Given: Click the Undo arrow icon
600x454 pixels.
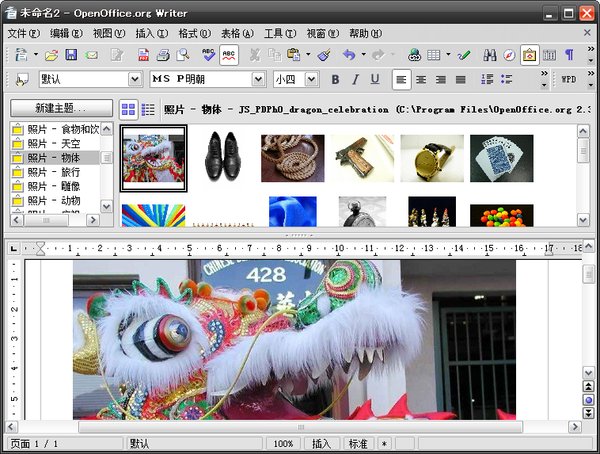Looking at the screenshot, I should 348,55.
